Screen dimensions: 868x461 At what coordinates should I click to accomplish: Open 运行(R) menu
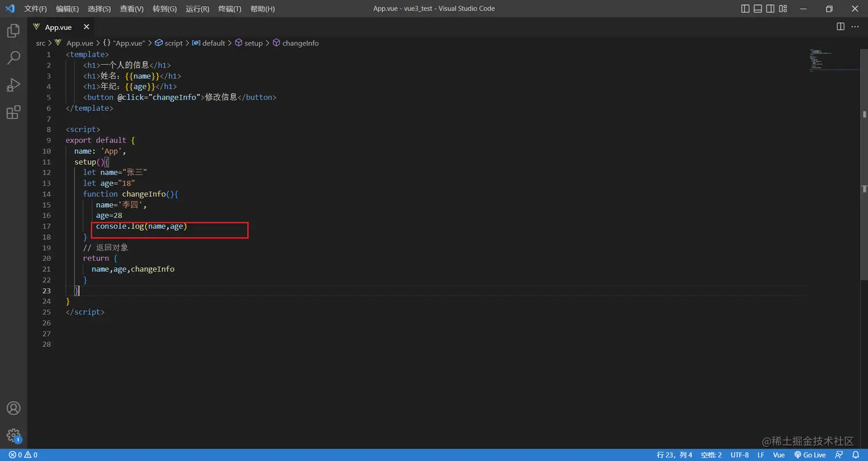[197, 9]
